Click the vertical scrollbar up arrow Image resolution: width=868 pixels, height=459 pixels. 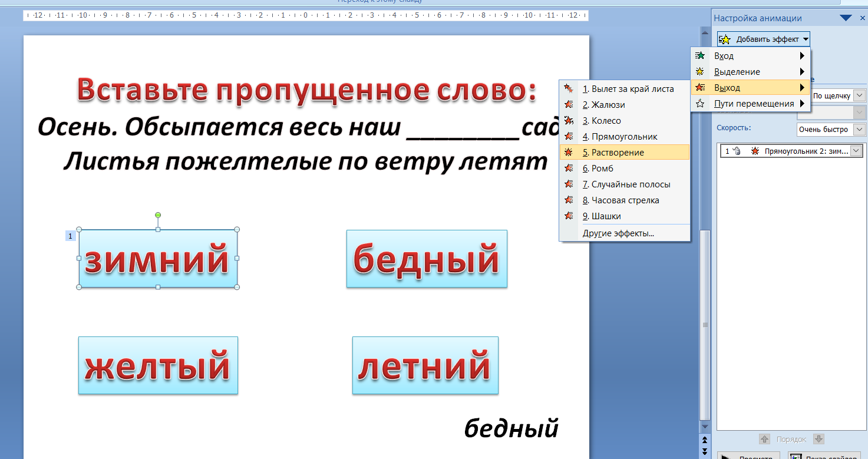tap(704, 32)
